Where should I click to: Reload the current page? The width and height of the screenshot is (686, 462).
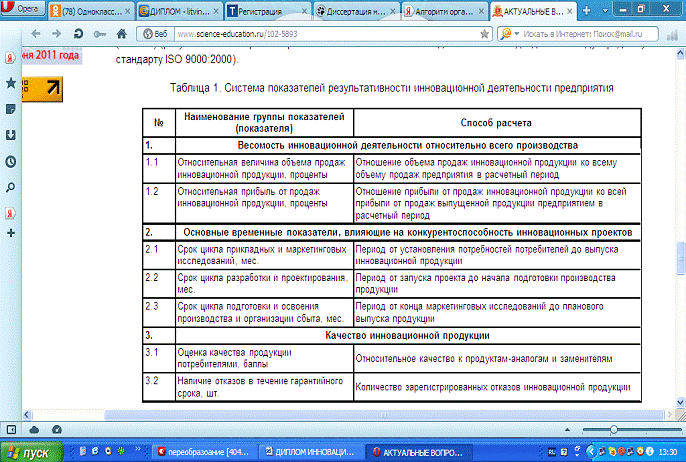[78, 34]
